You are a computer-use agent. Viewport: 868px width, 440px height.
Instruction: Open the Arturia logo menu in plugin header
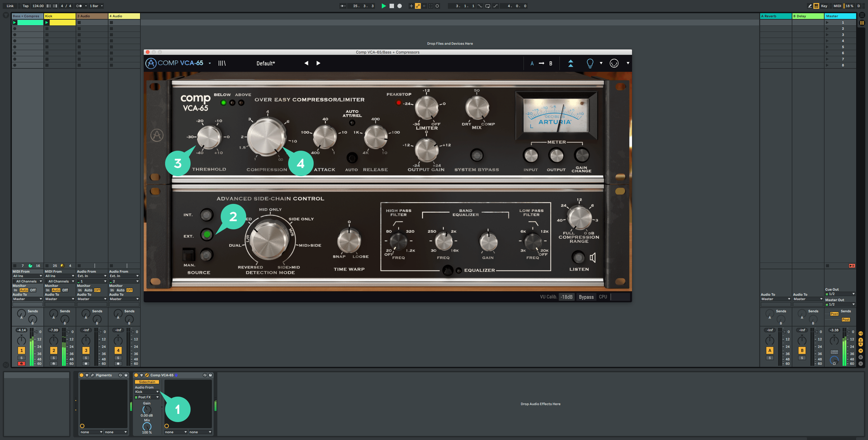(x=151, y=63)
